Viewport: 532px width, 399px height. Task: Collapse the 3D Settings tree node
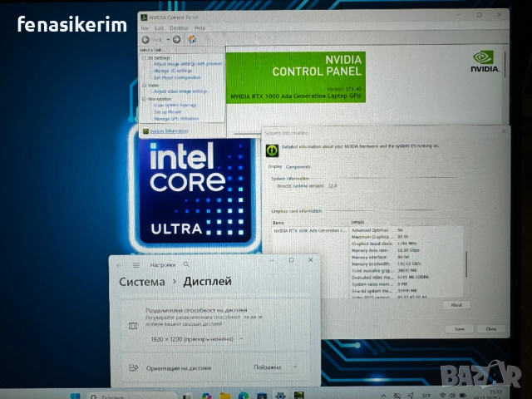144,57
